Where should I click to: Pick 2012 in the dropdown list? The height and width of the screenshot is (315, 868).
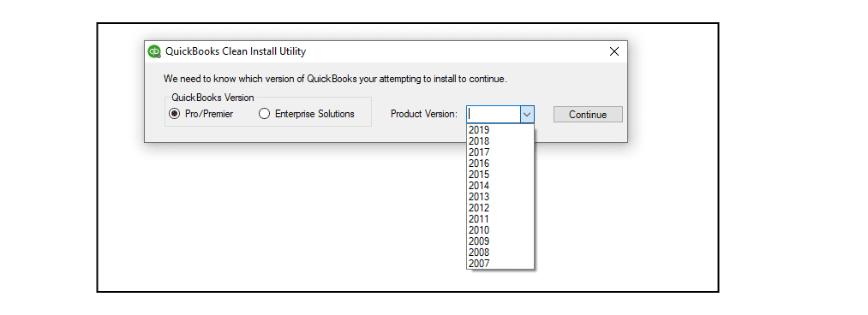[x=500, y=208]
